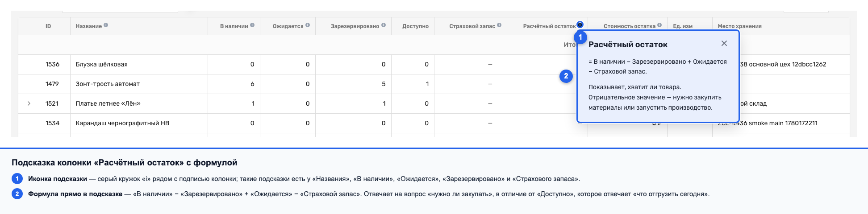Click ID cell «1534»
868x214 pixels.
[x=52, y=123]
